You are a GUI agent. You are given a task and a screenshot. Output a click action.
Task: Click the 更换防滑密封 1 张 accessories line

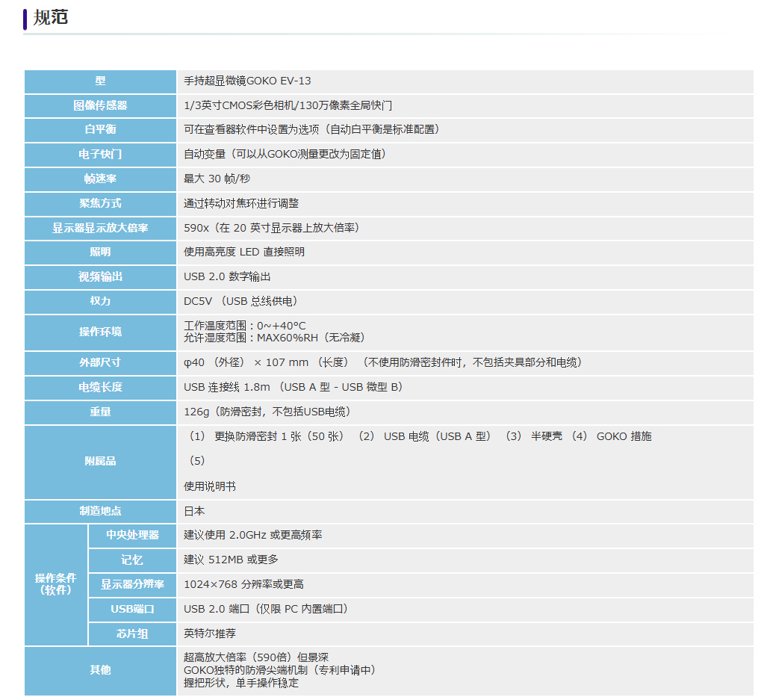[x=418, y=436]
